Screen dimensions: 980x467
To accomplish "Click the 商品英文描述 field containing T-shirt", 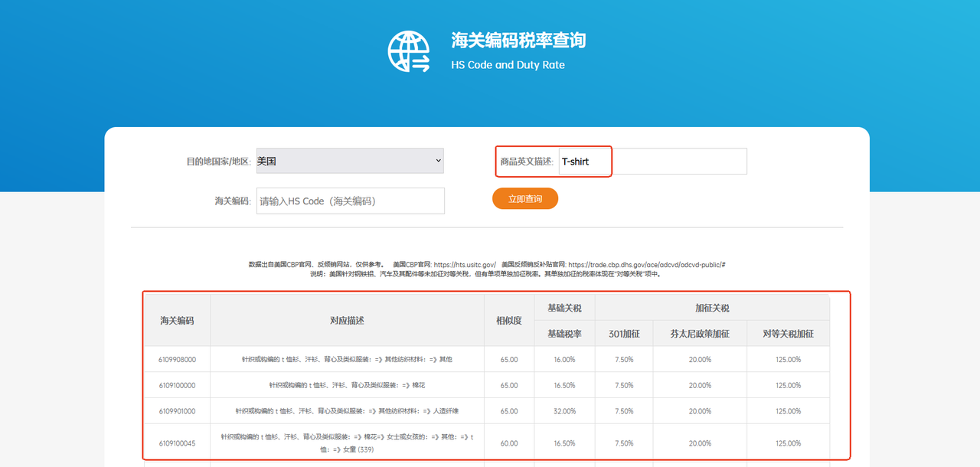I will tap(652, 162).
